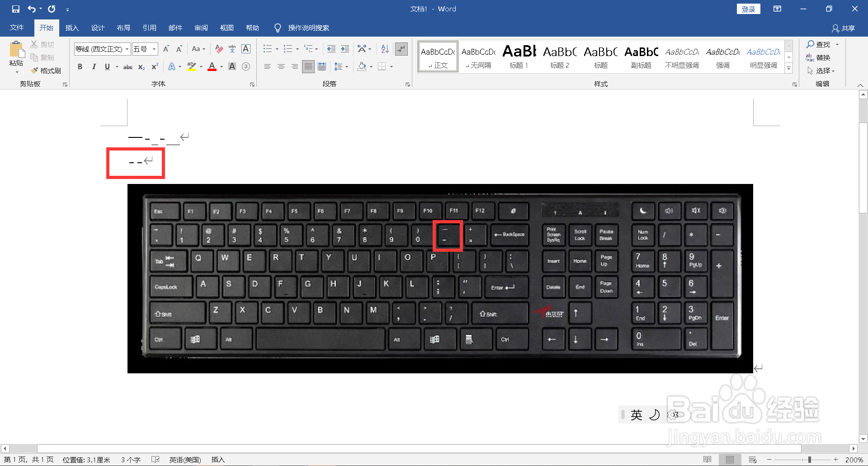Screen dimensions: 868x466
Task: Click the font color red A swatch
Action: (x=212, y=67)
